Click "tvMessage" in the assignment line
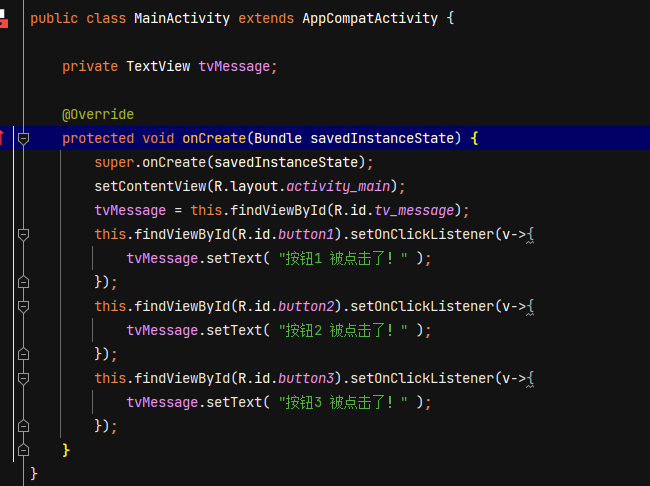 coord(130,211)
